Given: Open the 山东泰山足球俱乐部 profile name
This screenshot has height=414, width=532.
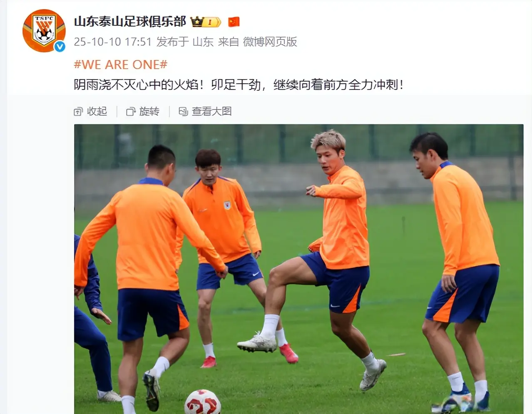Looking at the screenshot, I should (130, 22).
